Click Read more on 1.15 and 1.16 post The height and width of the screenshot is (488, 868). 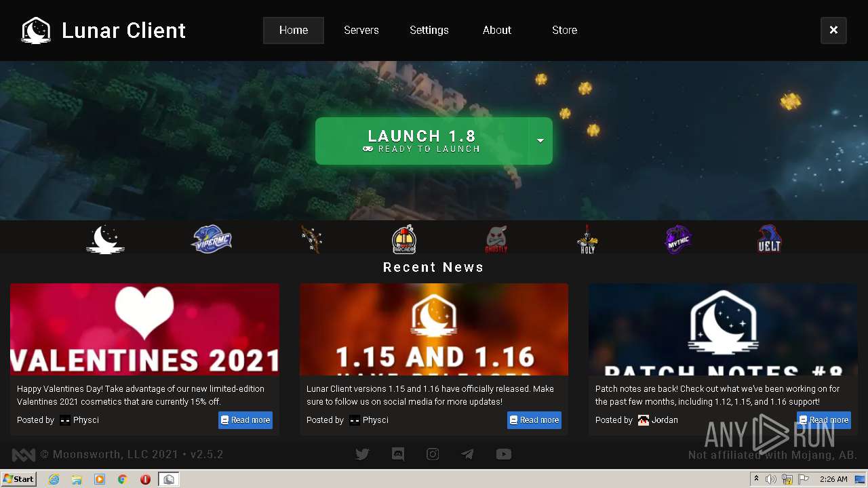[534, 420]
